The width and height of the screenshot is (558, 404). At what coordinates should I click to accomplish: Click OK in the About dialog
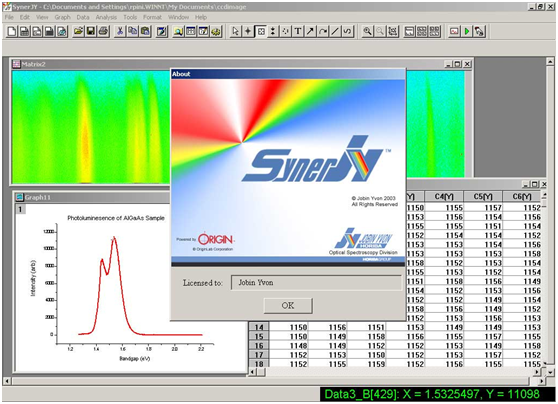point(288,305)
